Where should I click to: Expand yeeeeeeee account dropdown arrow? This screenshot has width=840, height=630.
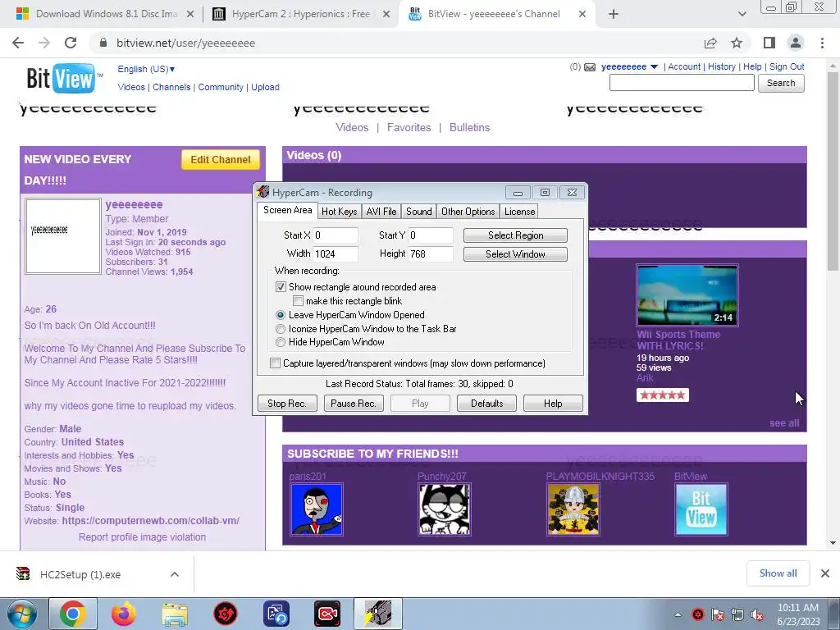654,67
